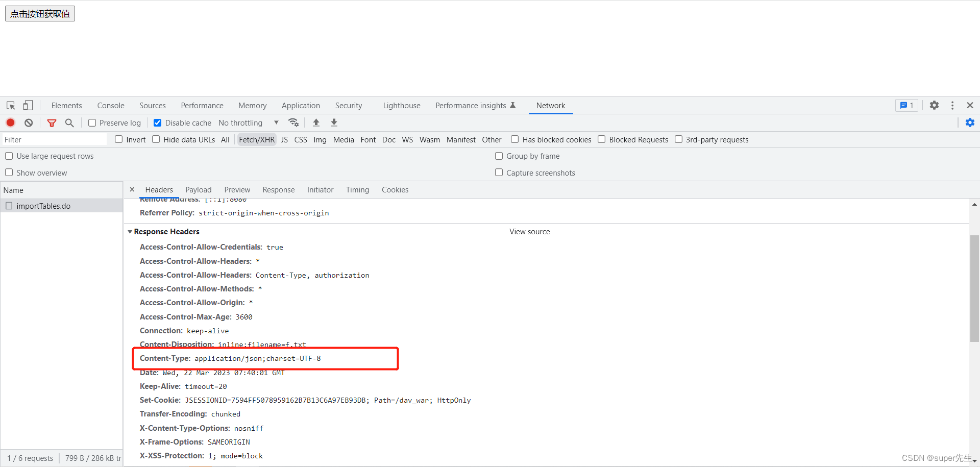Filter requests by Font

[368, 139]
